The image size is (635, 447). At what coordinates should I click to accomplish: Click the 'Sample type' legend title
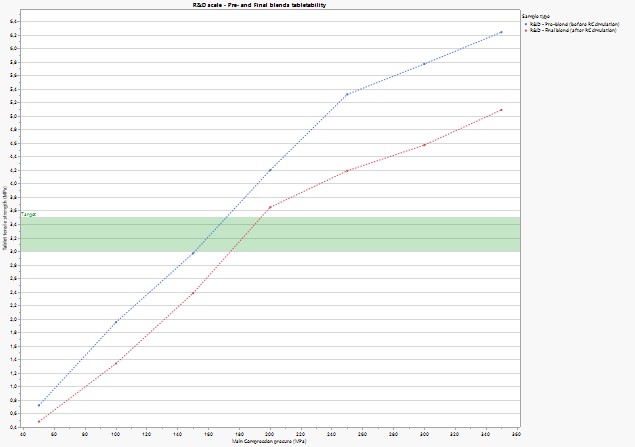tap(535, 16)
